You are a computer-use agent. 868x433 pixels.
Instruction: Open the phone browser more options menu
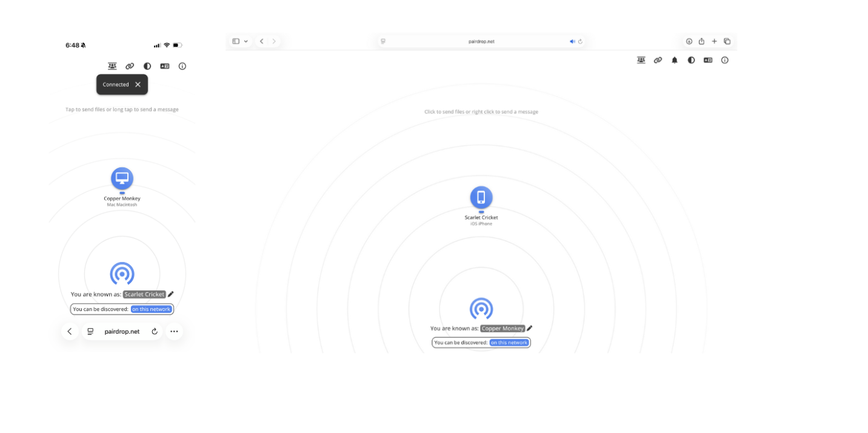click(x=174, y=331)
